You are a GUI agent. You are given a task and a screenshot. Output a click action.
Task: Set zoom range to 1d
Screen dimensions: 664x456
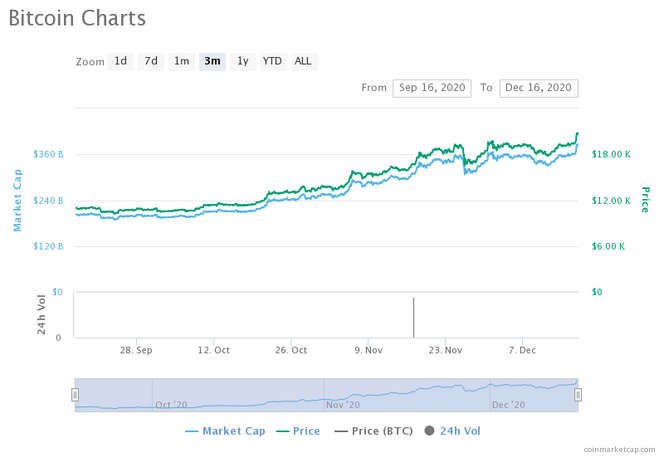120,61
